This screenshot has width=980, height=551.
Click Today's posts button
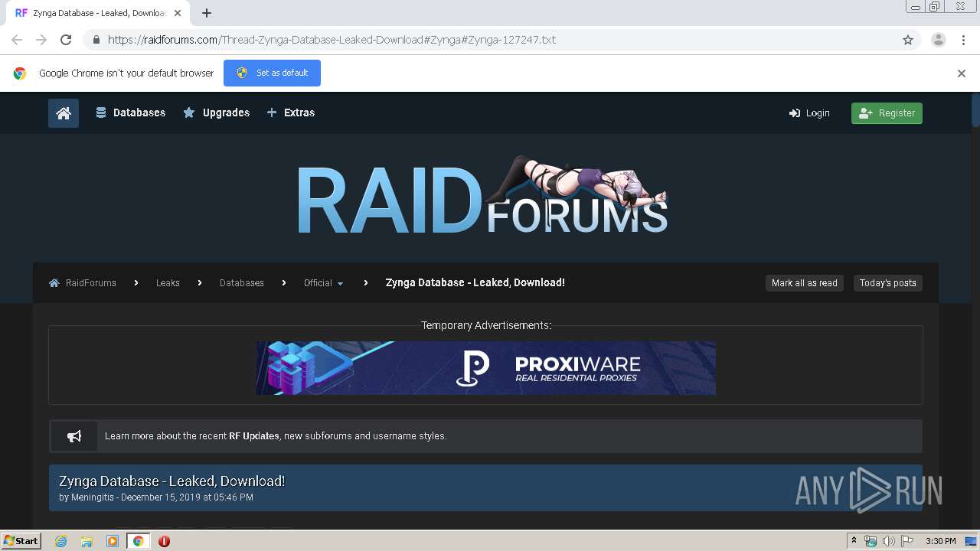[888, 283]
